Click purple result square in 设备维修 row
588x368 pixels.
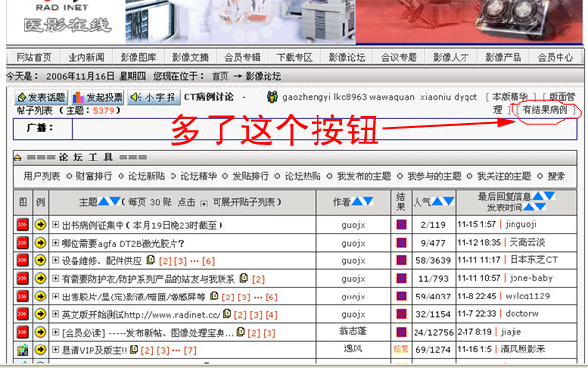click(x=401, y=259)
